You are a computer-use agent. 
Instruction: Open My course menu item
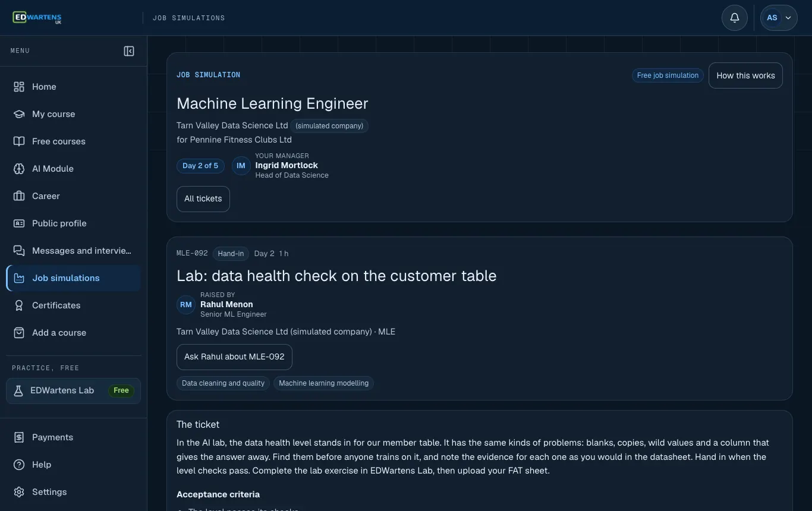coord(74,114)
